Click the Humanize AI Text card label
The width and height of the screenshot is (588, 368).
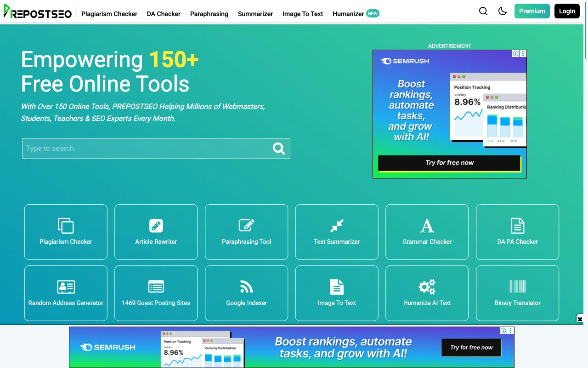coord(427,303)
